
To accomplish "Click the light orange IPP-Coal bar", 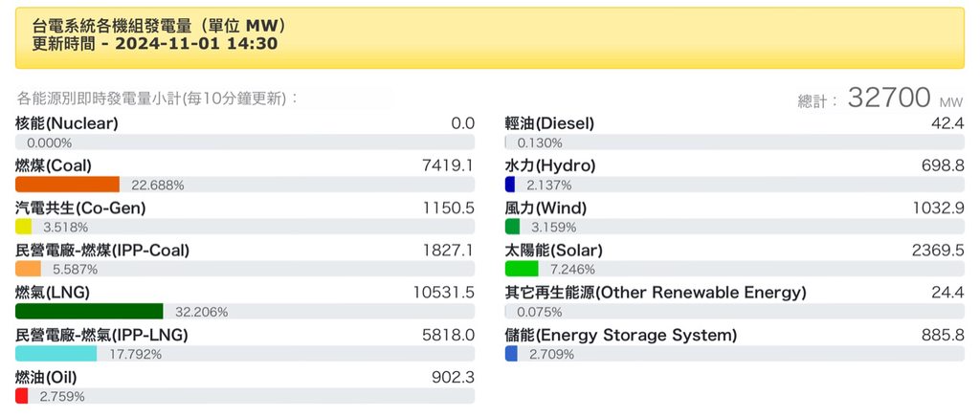I will pos(29,269).
